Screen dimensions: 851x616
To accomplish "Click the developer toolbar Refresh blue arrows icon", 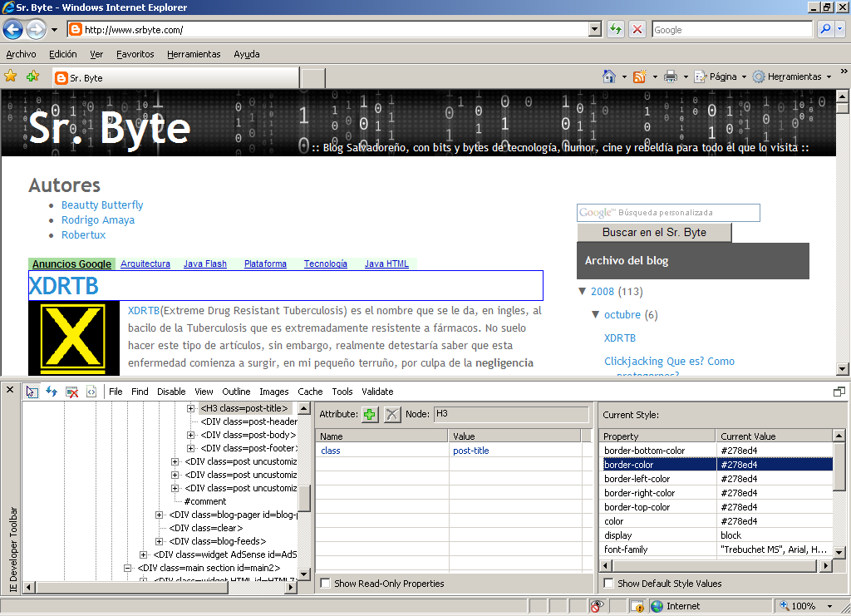I will pyautogui.click(x=52, y=392).
